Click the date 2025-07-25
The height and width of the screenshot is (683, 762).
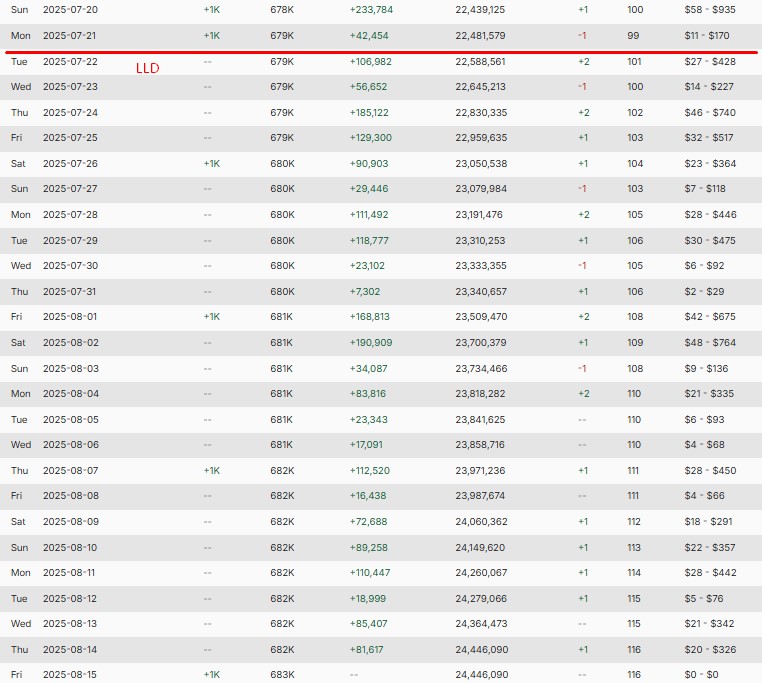(x=70, y=138)
